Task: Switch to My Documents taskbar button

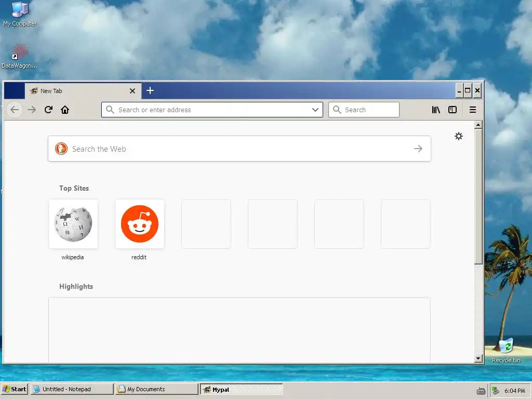Action: (156, 389)
